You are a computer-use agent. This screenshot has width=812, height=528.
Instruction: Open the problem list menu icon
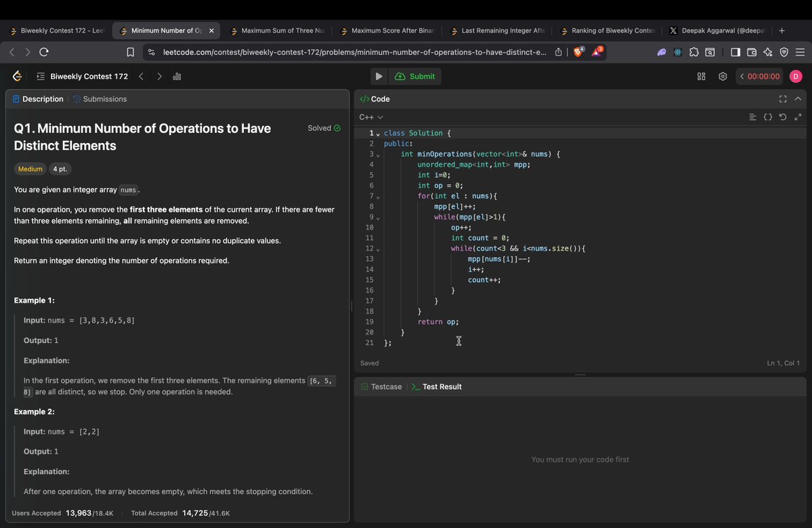pyautogui.click(x=41, y=76)
